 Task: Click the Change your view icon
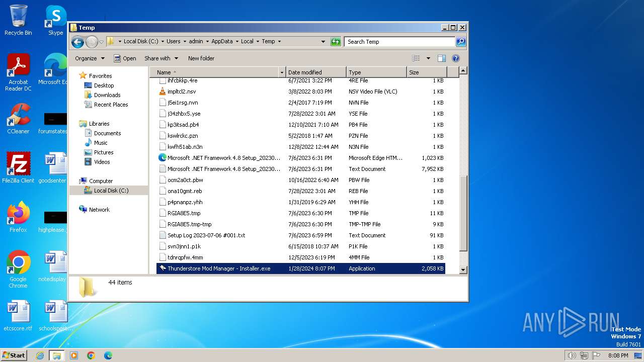[x=416, y=58]
